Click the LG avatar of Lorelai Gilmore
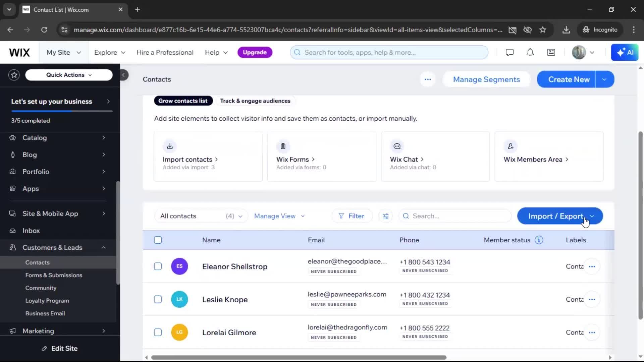644x362 pixels. [179, 333]
